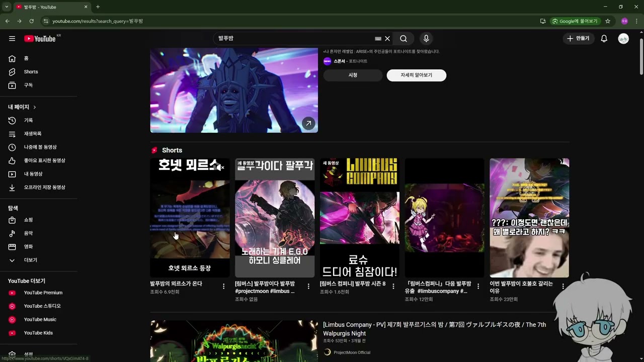Click the 자세히 알아보기 button
644x362 pixels.
coord(417,75)
